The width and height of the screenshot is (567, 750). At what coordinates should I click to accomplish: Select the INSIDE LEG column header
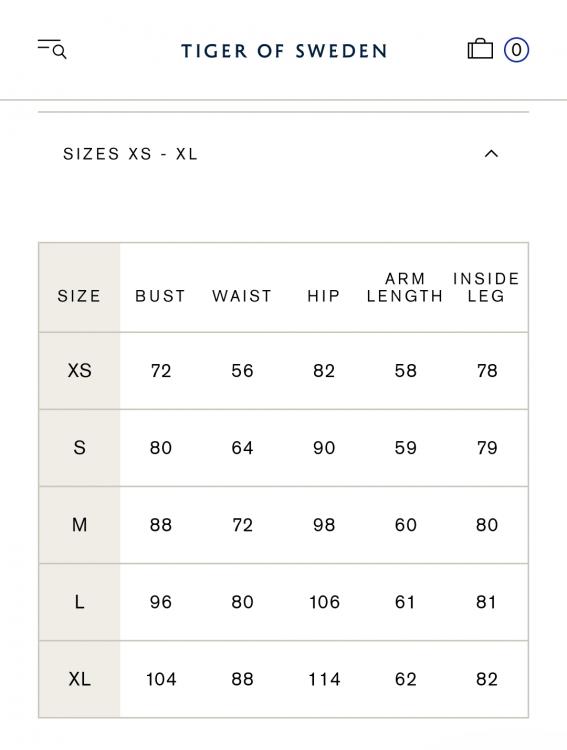point(487,287)
